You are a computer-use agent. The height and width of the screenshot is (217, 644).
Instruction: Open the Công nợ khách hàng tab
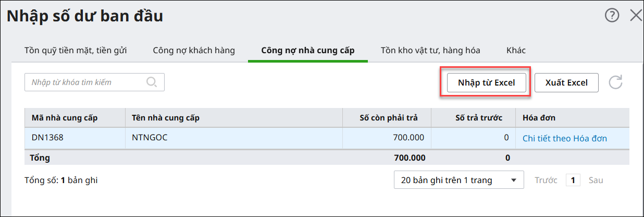pos(194,51)
